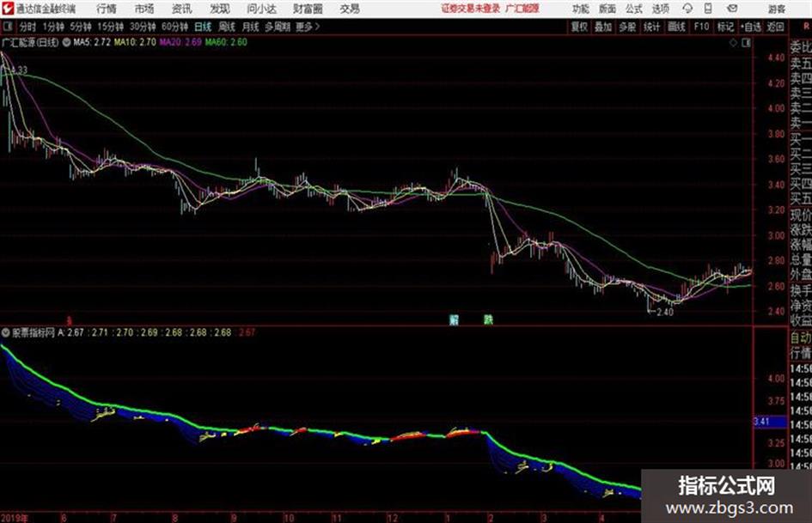Click the 广汇能源(日线) chart title
Screen dimensions: 812x523
(x=31, y=42)
